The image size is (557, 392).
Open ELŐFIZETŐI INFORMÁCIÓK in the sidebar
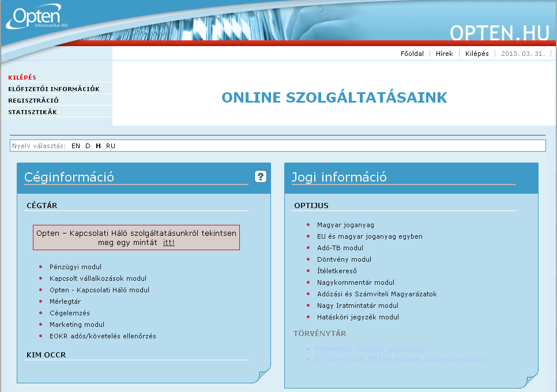tap(54, 89)
